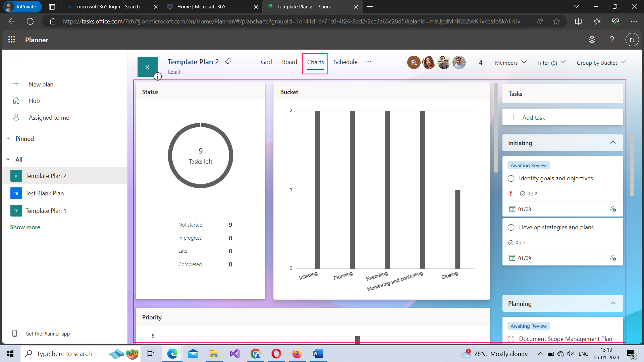Click the Closing bar in Bucket chart

(x=458, y=229)
